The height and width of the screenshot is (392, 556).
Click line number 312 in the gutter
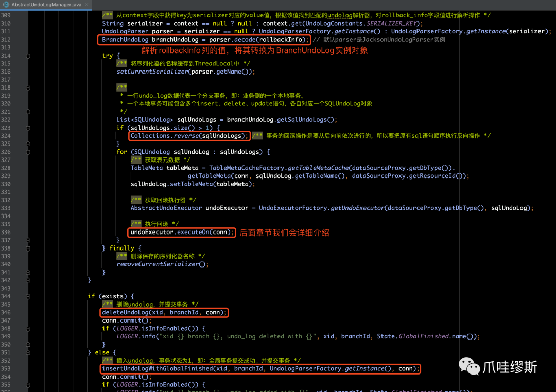[x=6, y=39]
